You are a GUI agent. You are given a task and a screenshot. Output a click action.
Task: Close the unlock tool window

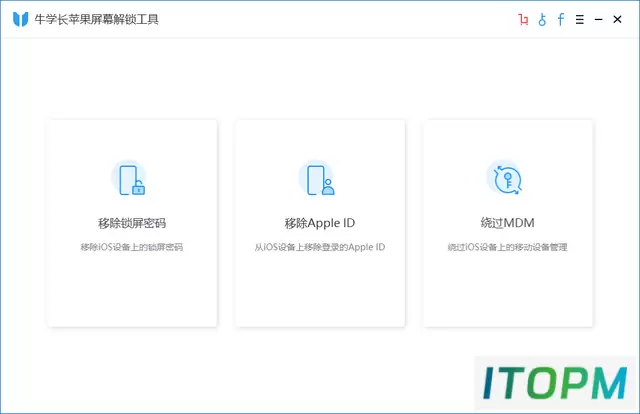617,19
